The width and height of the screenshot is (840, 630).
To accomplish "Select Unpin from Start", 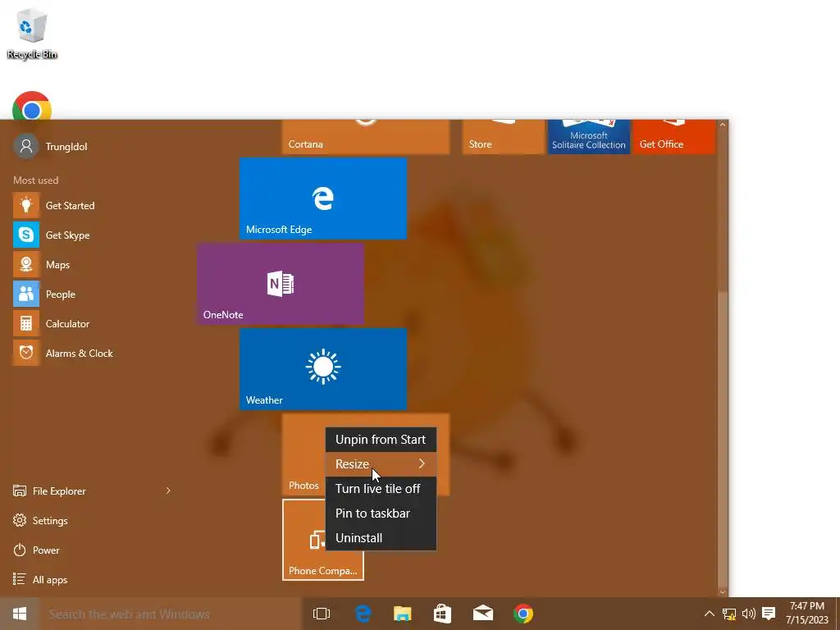I will [x=381, y=440].
